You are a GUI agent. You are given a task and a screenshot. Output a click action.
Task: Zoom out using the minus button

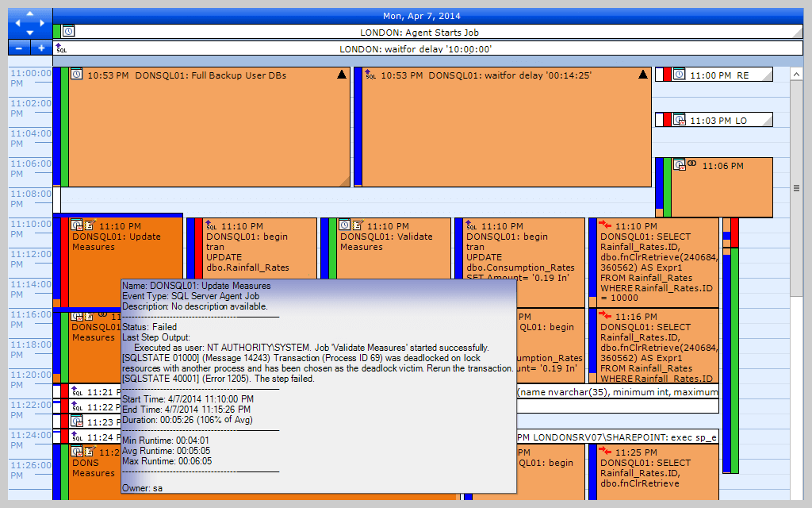click(17, 48)
